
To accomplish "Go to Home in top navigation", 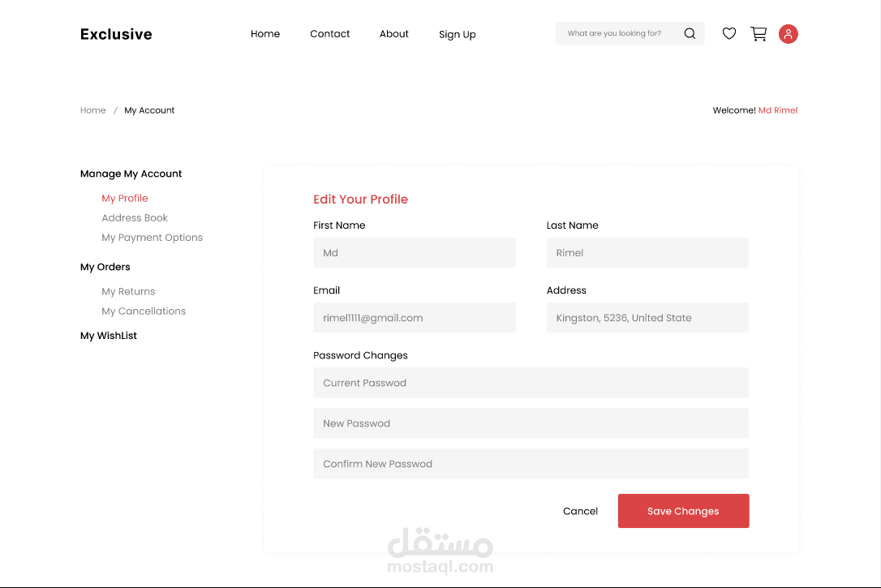I will point(265,34).
